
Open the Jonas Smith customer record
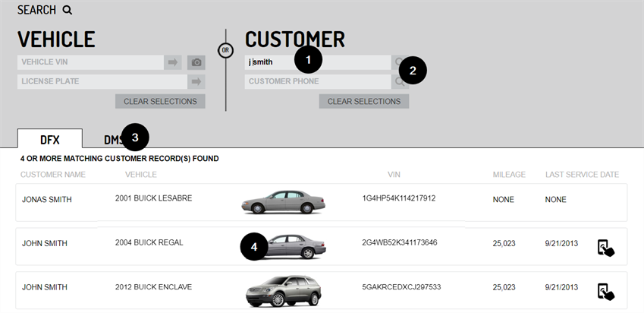click(x=46, y=198)
